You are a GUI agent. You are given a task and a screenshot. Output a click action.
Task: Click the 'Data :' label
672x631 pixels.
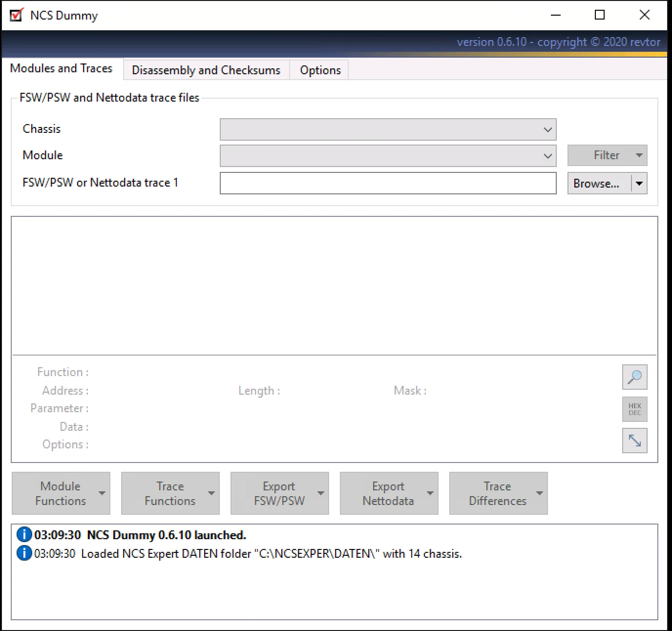(x=74, y=427)
